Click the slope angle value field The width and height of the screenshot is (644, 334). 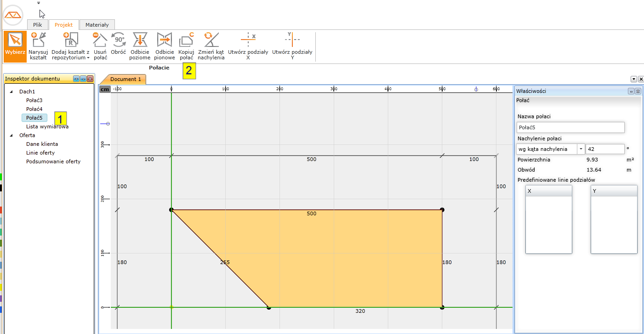(604, 149)
